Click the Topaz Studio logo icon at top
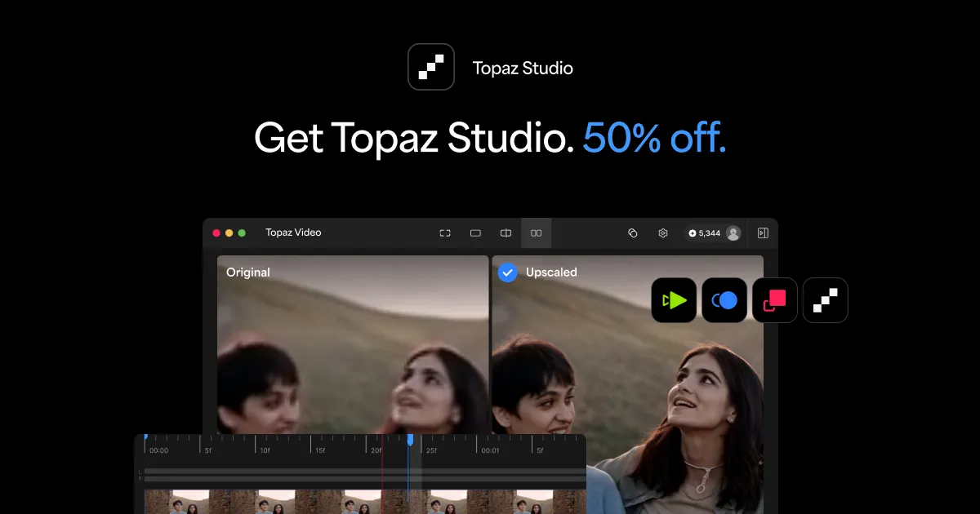The image size is (980, 514). point(431,67)
